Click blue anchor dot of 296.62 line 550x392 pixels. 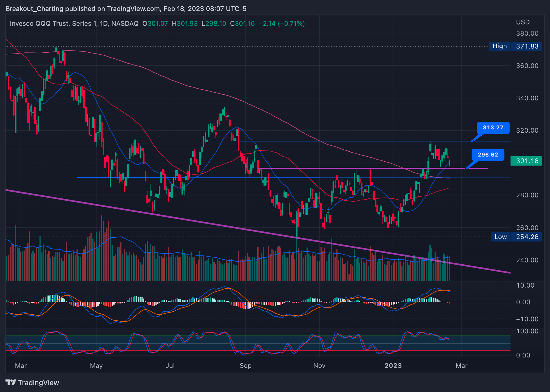point(467,168)
